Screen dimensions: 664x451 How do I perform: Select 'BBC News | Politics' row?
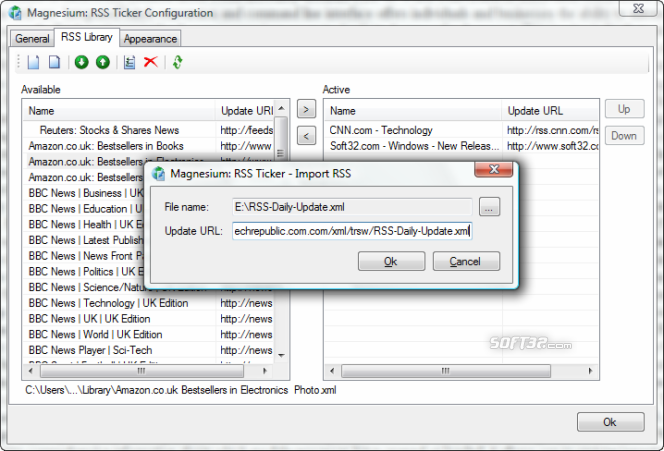pos(85,271)
